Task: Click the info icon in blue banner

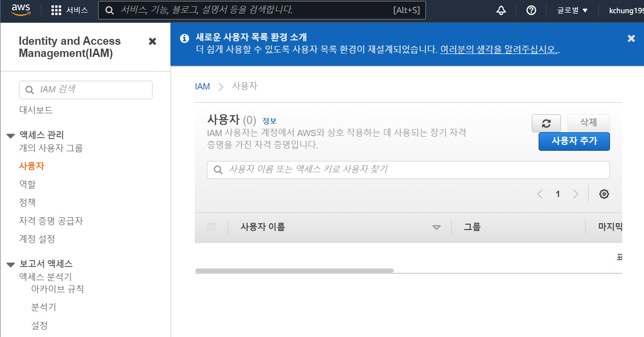Action: point(184,38)
